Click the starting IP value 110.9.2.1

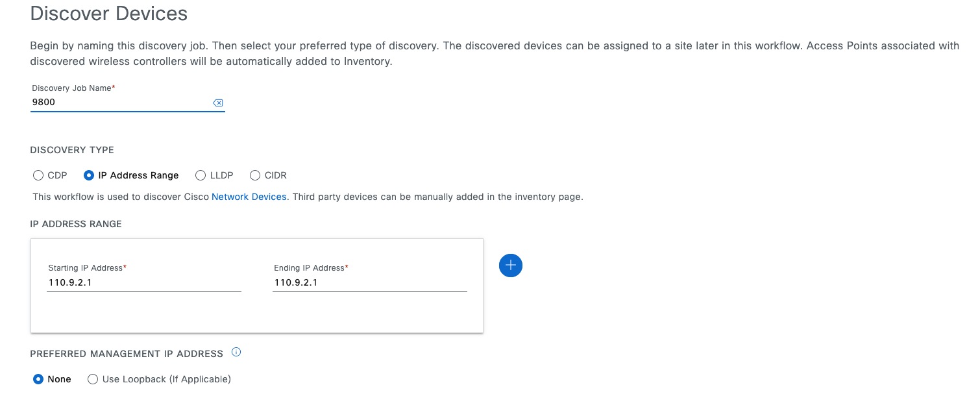pyautogui.click(x=71, y=282)
